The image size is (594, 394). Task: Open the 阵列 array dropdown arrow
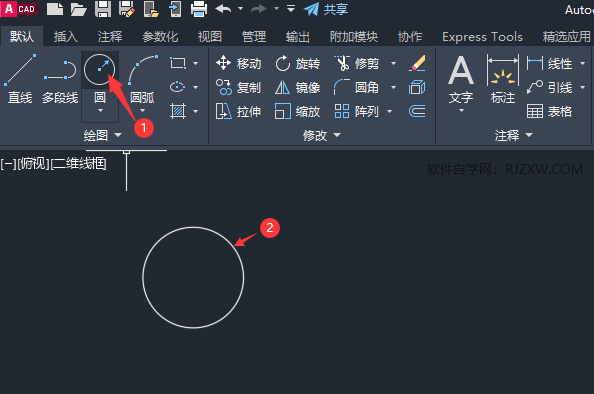389,111
